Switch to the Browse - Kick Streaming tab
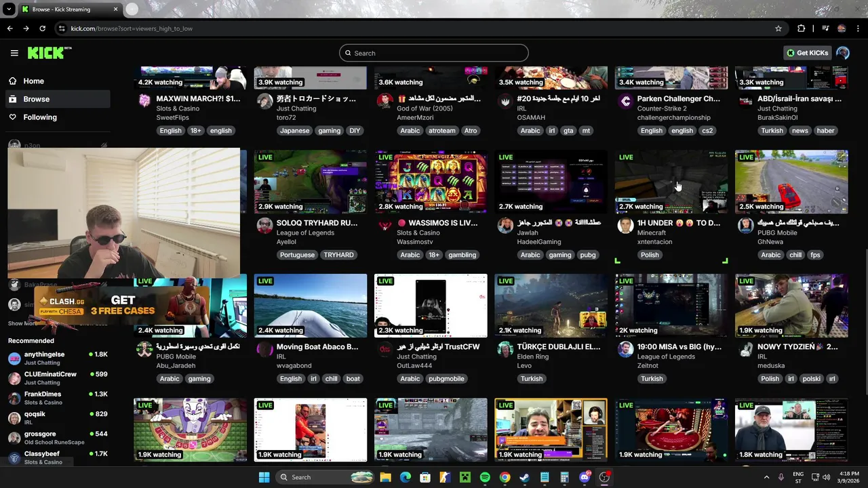Image resolution: width=868 pixels, height=488 pixels. tap(69, 9)
